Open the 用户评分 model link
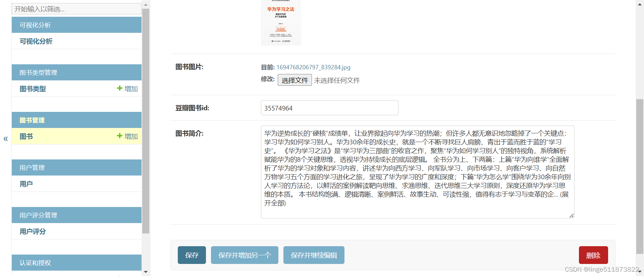 coord(33,231)
